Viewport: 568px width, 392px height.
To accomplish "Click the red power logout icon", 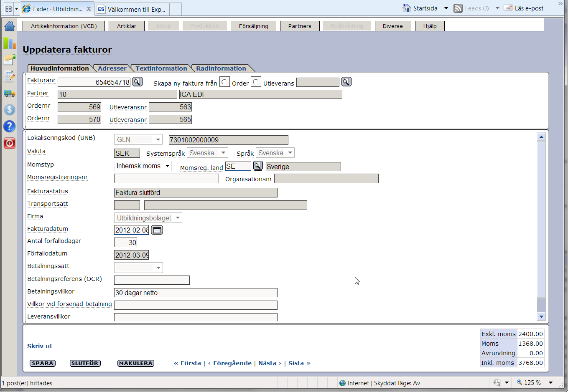I will pos(10,143).
